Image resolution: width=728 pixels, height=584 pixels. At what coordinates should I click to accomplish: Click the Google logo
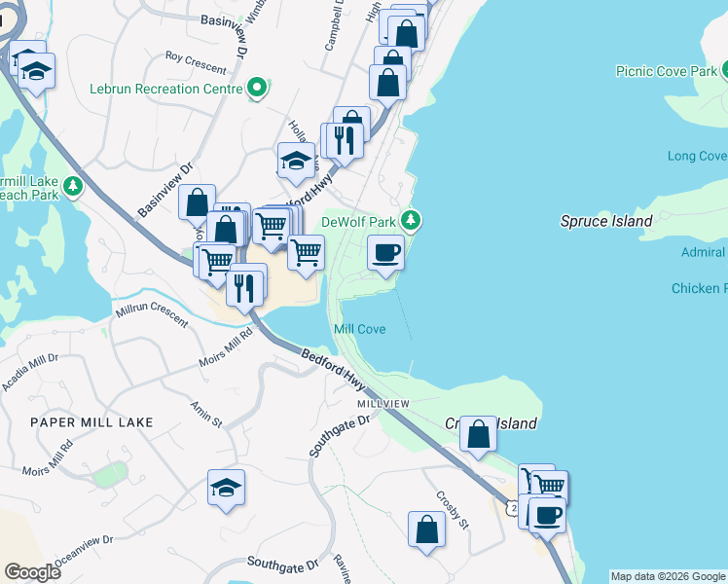click(x=32, y=572)
